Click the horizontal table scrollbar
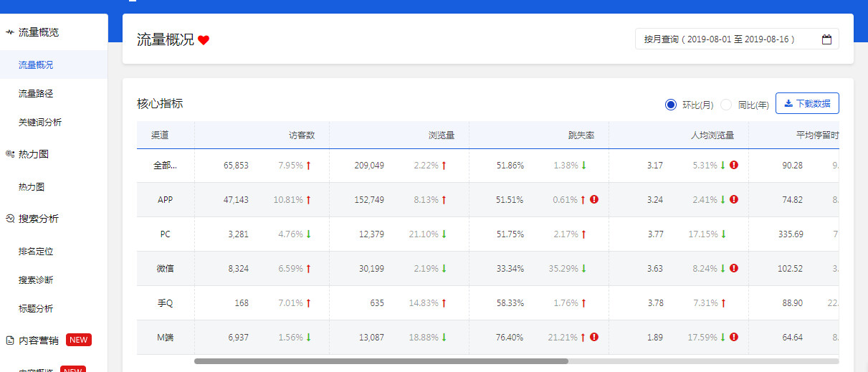This screenshot has width=868, height=372. point(381,361)
